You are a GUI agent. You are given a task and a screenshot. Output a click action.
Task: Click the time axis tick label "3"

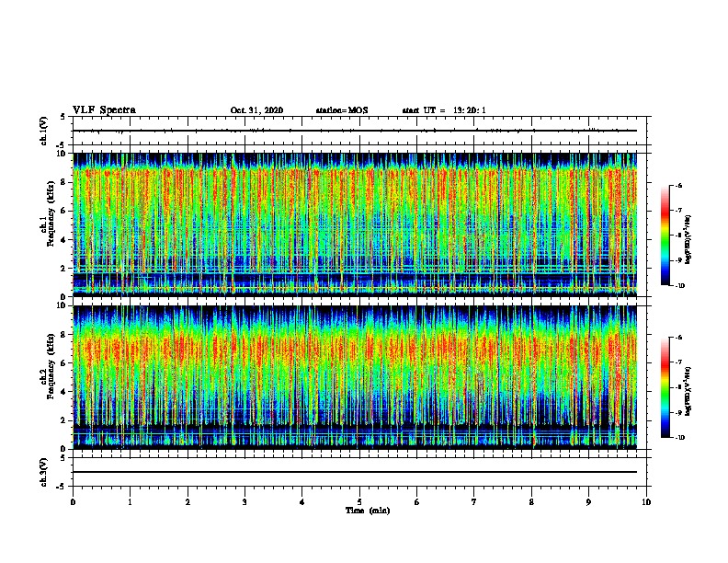pos(245,502)
